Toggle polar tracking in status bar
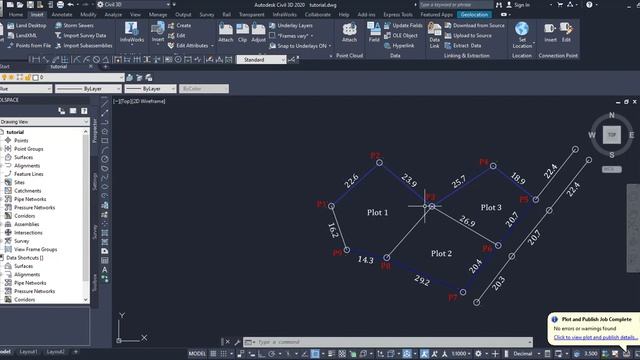 271,353
